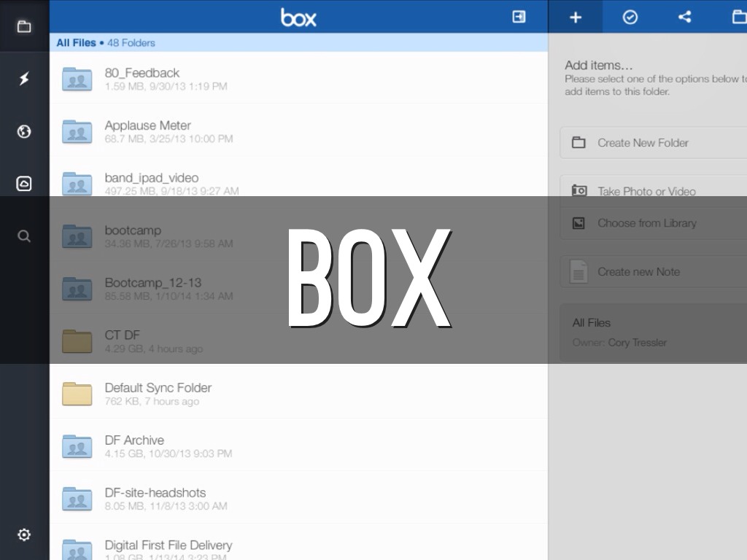Open the globe icon in sidebar
Image resolution: width=747 pixels, height=560 pixels.
pos(24,131)
